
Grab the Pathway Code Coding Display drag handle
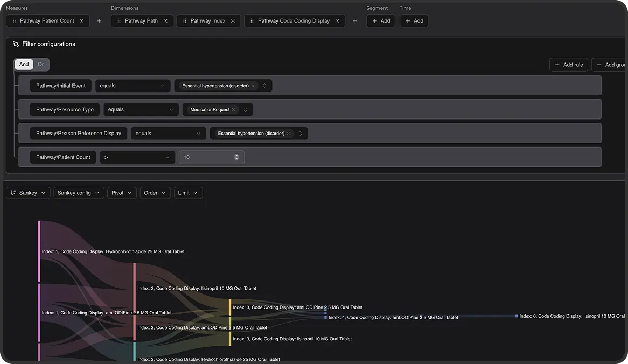coord(252,21)
